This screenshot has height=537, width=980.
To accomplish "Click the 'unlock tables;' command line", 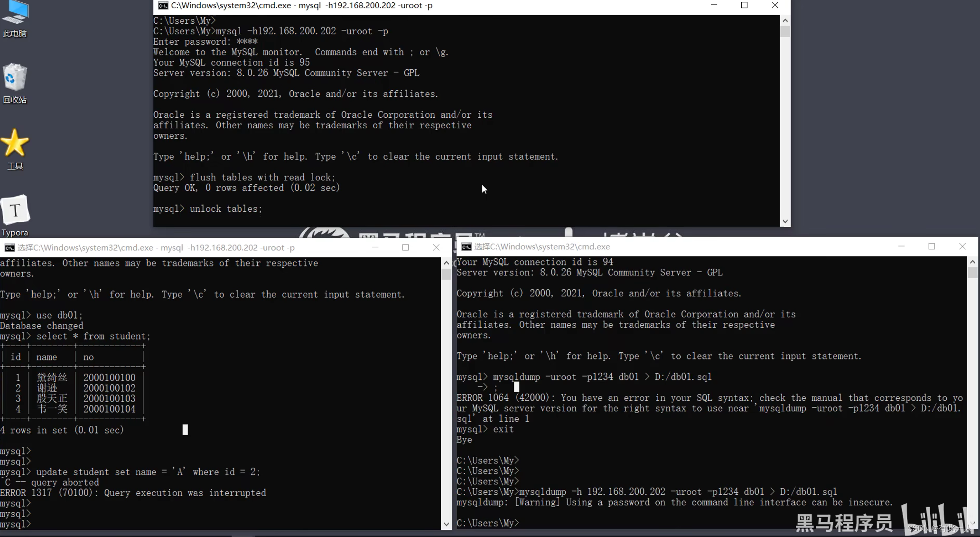I will click(208, 209).
